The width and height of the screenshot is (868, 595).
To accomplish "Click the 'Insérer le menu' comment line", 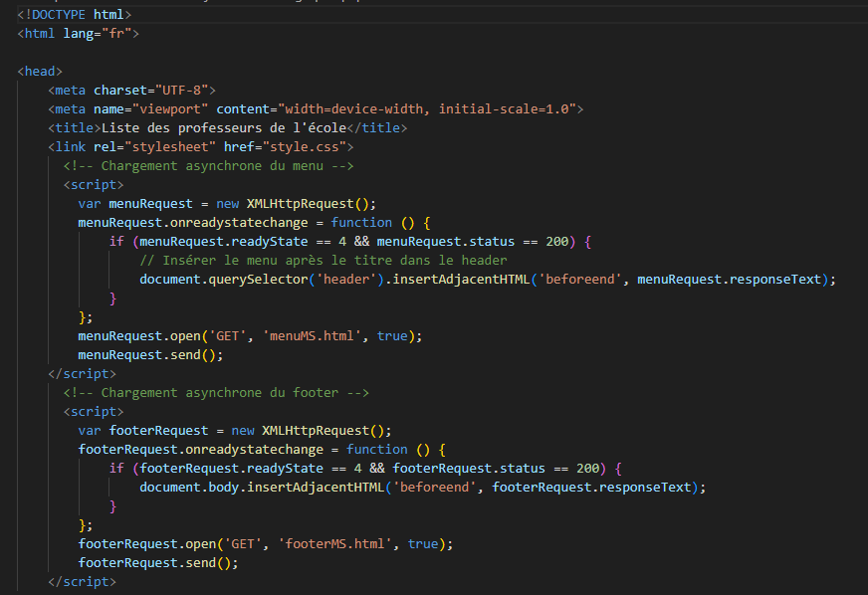I will [323, 261].
